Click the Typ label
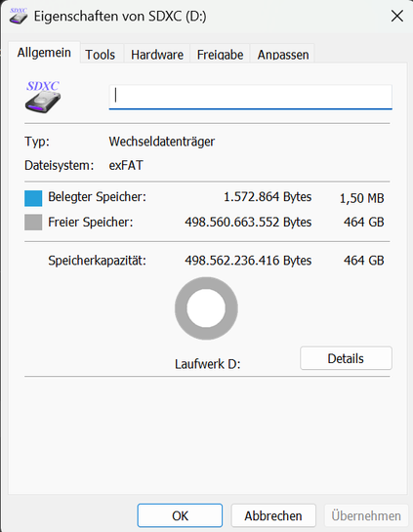 pos(37,142)
